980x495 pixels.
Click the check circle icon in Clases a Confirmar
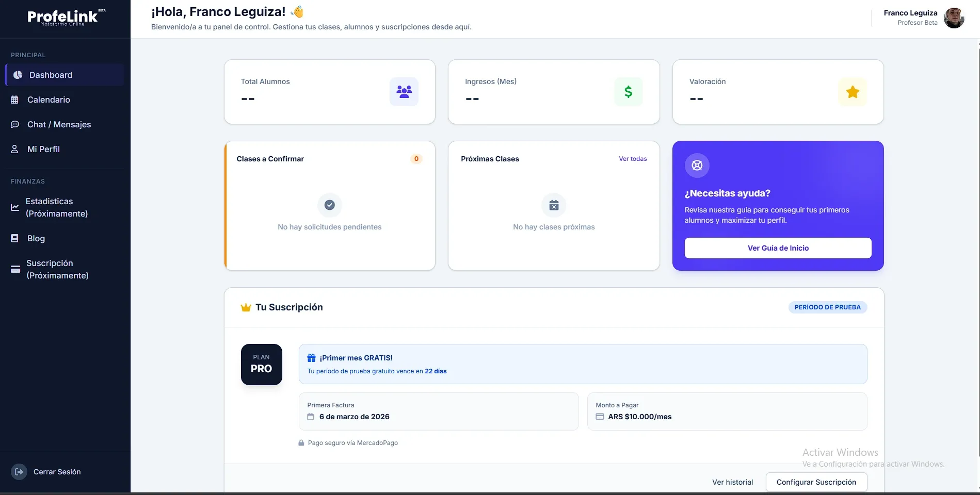[x=330, y=205]
